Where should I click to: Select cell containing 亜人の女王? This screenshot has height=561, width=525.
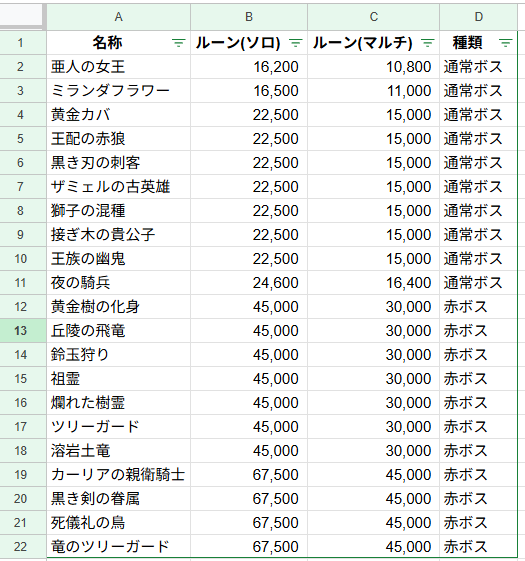[118, 67]
